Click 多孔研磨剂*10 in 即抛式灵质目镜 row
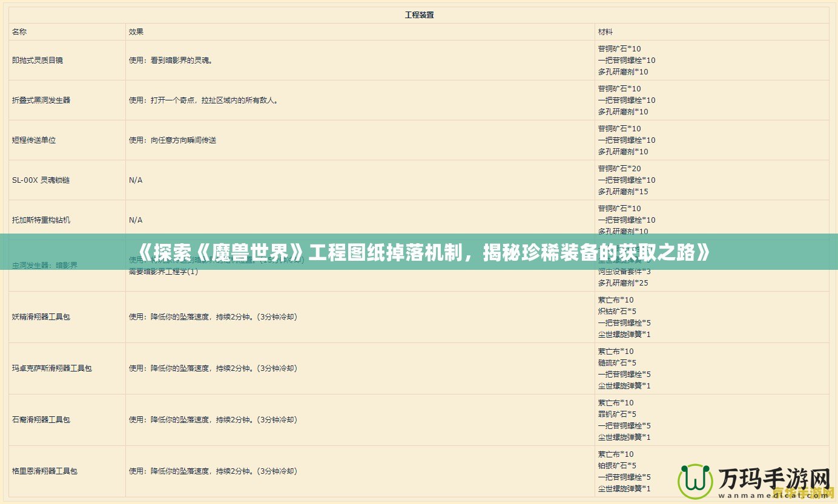This screenshot has width=838, height=504. [x=623, y=72]
